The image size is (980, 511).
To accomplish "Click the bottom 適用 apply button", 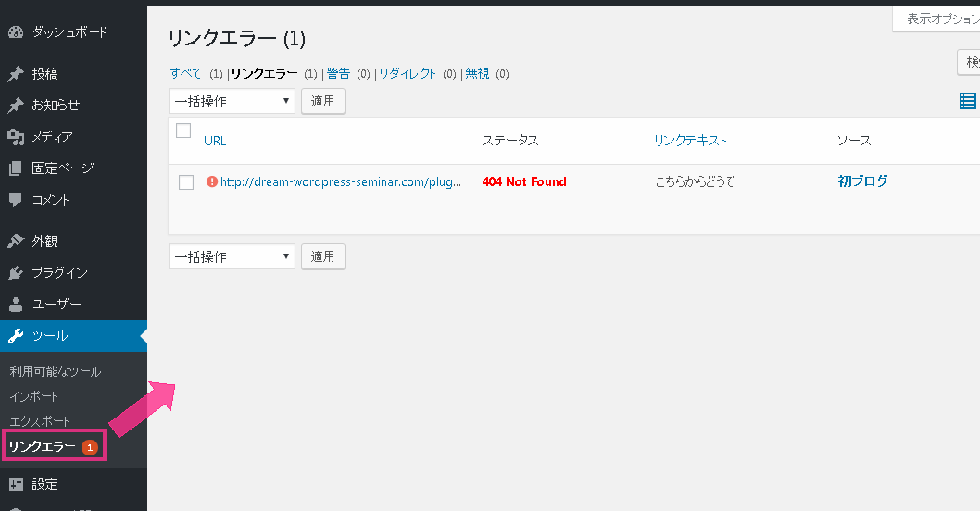I will 323,256.
